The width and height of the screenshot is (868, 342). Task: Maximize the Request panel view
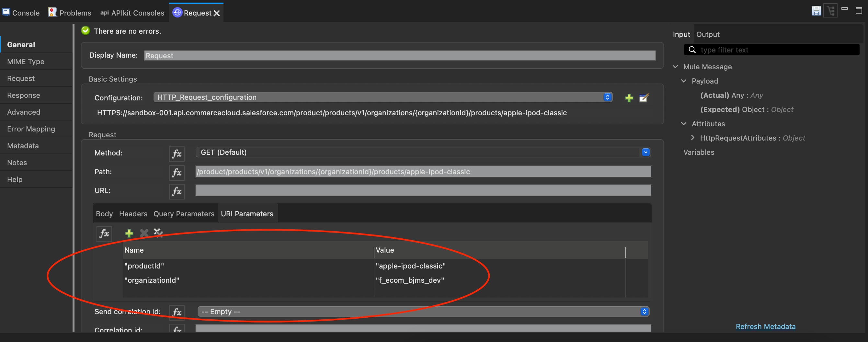click(x=859, y=10)
